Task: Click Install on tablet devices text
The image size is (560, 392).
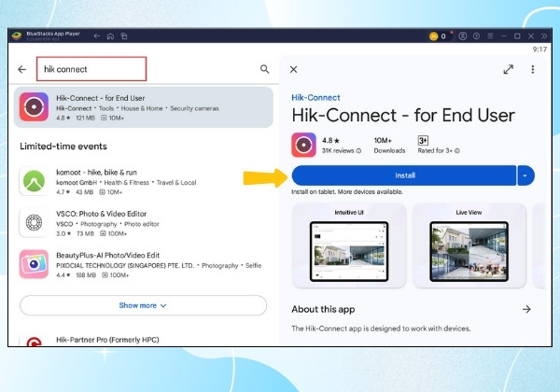Action: pos(347,191)
